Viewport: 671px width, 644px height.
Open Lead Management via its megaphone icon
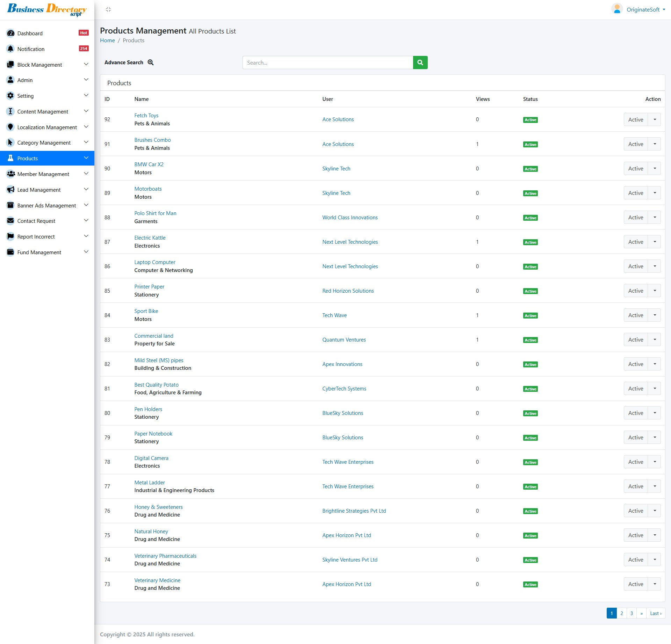(10, 190)
